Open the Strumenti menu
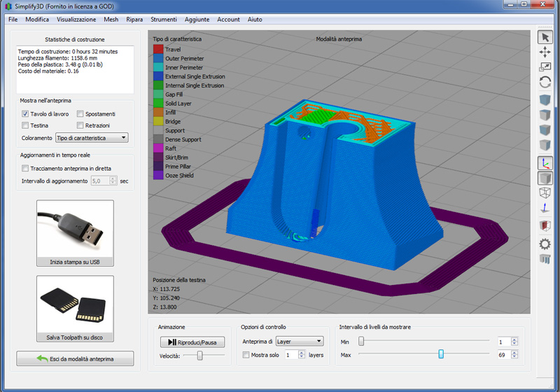Viewport: 560px width, 392px height. tap(164, 20)
